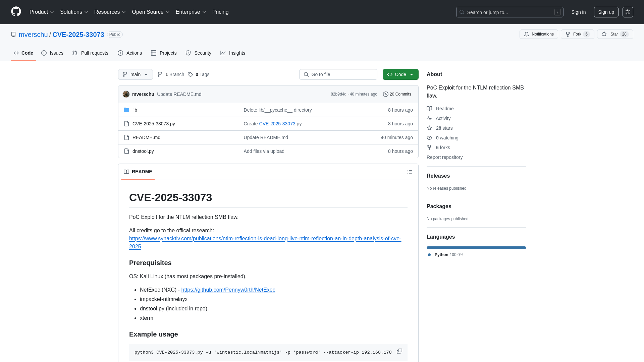The height and width of the screenshot is (362, 644).
Task: Open the Readme link in About
Action: pyautogui.click(x=440, y=109)
